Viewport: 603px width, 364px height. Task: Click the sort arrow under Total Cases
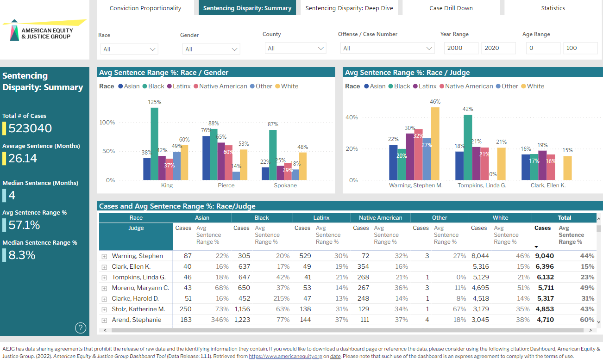(536, 247)
